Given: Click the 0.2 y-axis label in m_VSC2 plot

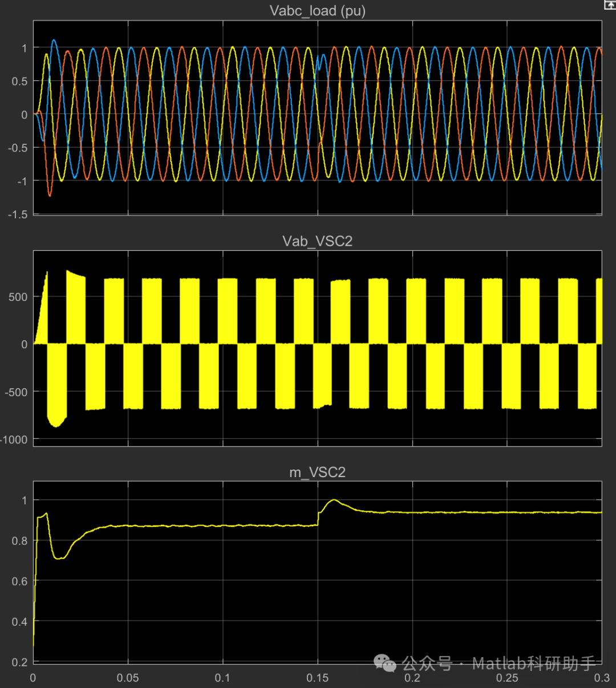Looking at the screenshot, I should (19, 662).
